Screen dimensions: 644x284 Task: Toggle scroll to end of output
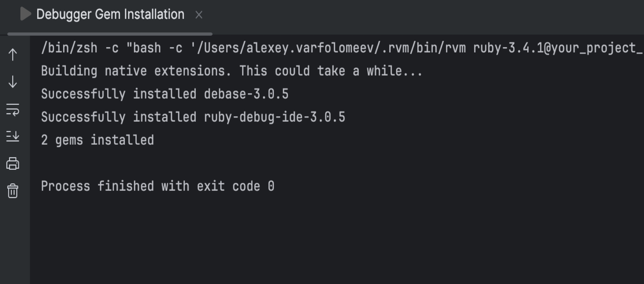point(13,137)
